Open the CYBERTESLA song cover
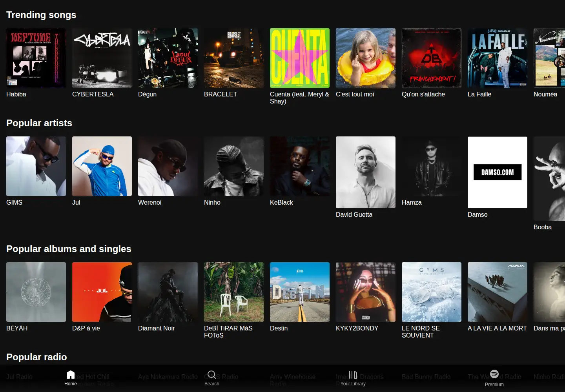 coord(102,58)
